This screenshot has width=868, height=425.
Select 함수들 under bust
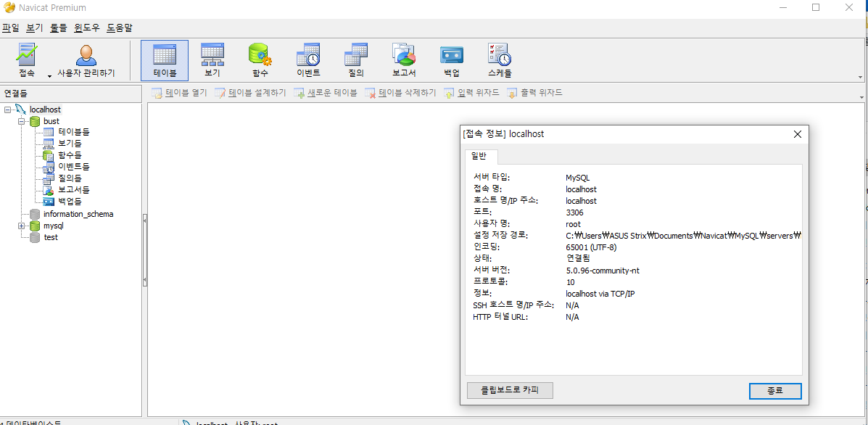tap(70, 155)
